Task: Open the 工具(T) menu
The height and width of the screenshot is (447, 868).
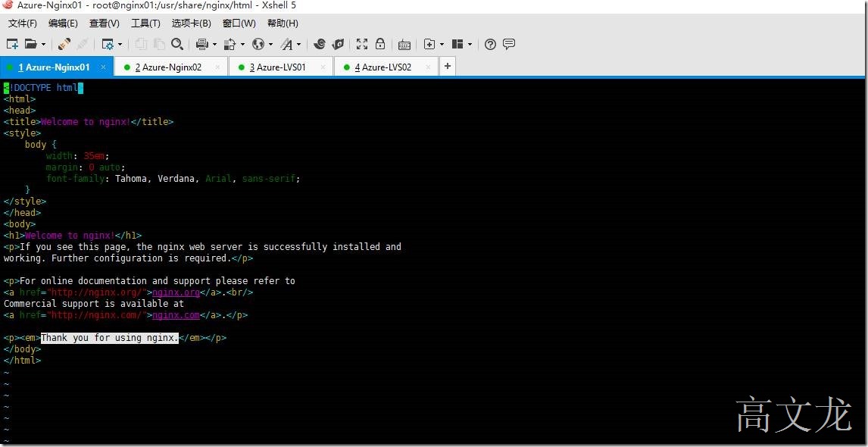Action: point(145,23)
